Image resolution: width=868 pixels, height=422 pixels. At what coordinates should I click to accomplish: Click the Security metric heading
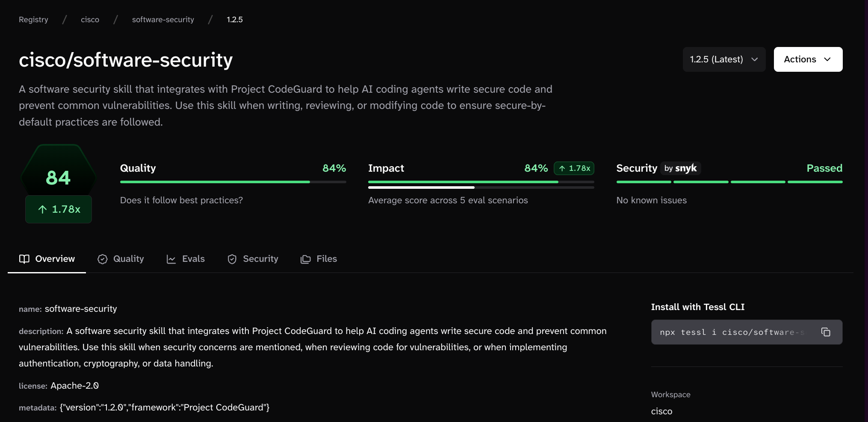637,168
